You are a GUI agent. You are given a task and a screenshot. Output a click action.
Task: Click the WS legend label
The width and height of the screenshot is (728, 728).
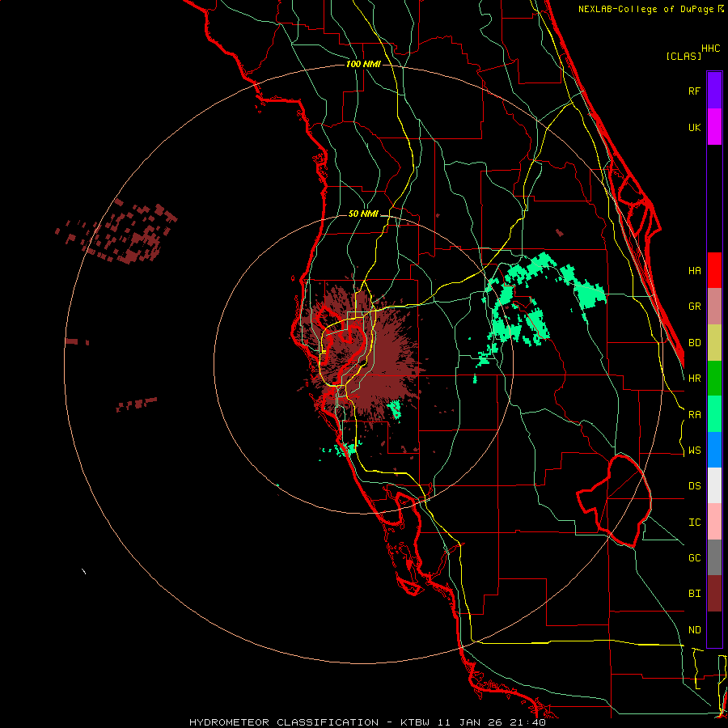point(694,451)
